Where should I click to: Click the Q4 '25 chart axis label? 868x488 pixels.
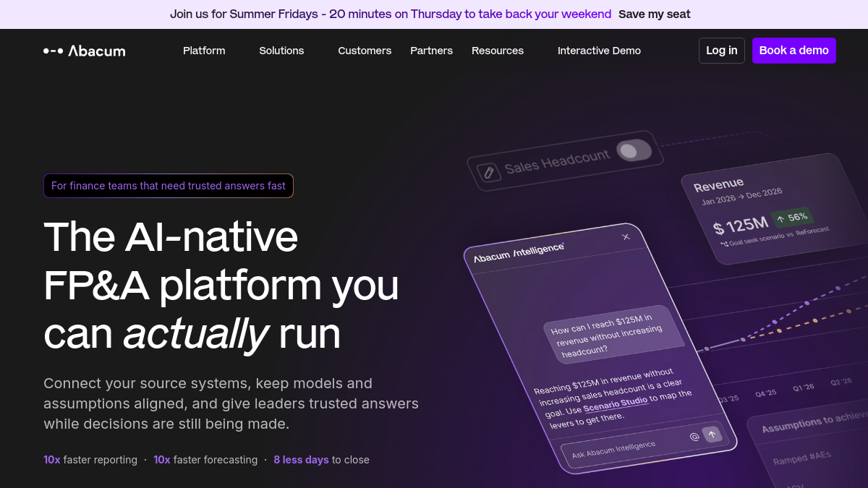click(x=765, y=393)
